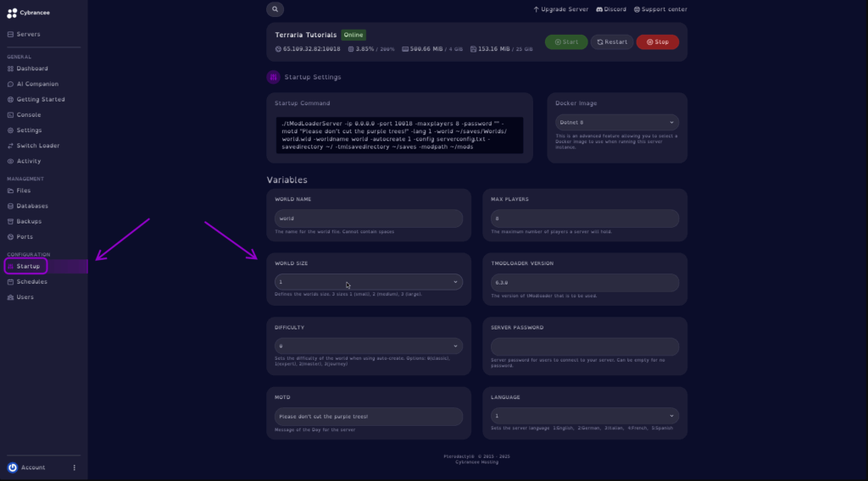The height and width of the screenshot is (481, 868).
Task: Click the server IP address icon
Action: click(278, 49)
